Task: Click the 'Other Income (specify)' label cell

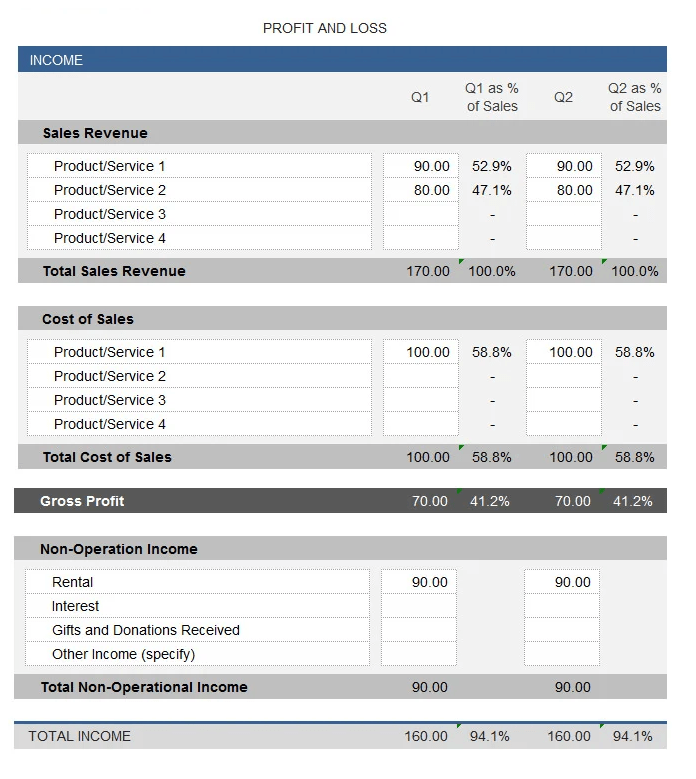Action: 197,654
